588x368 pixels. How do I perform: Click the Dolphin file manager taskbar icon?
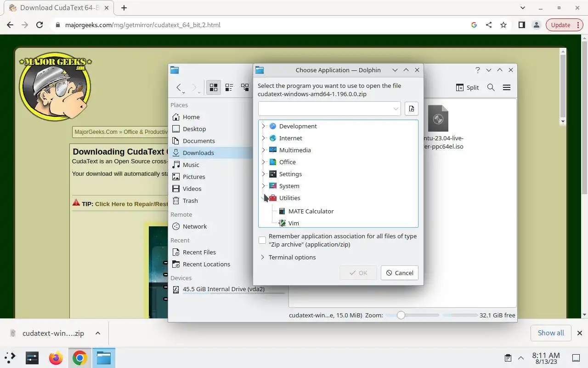[104, 358]
